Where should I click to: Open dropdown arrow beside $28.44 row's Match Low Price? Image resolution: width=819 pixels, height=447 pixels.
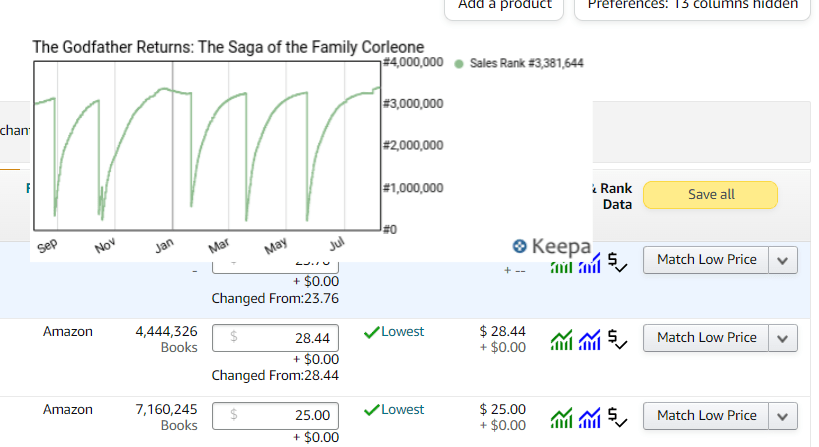tap(783, 339)
